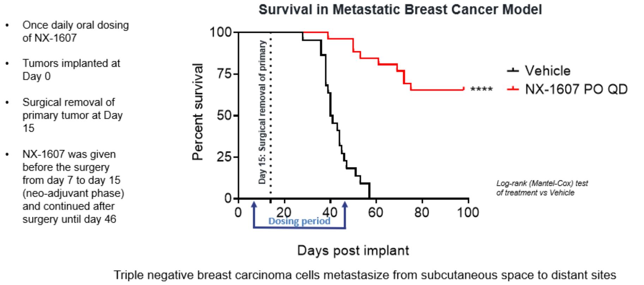This screenshot has width=644, height=285.
Task: Click the Days post implant axis label
Action: [353, 250]
